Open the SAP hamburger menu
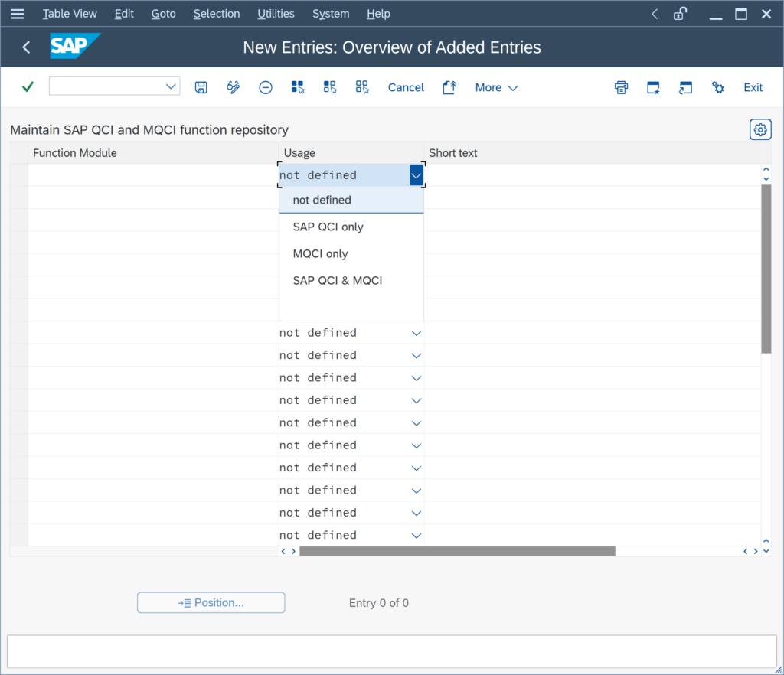This screenshot has width=784, height=675. (x=18, y=14)
